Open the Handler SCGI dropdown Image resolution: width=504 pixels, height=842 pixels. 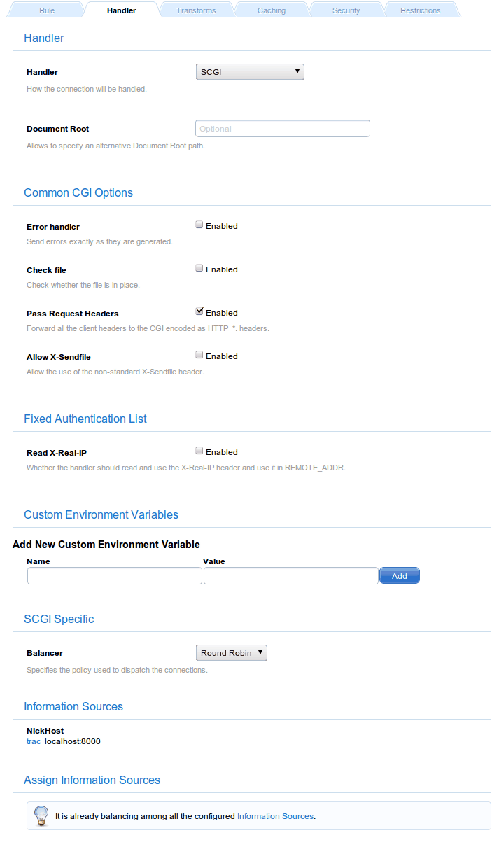click(x=250, y=71)
